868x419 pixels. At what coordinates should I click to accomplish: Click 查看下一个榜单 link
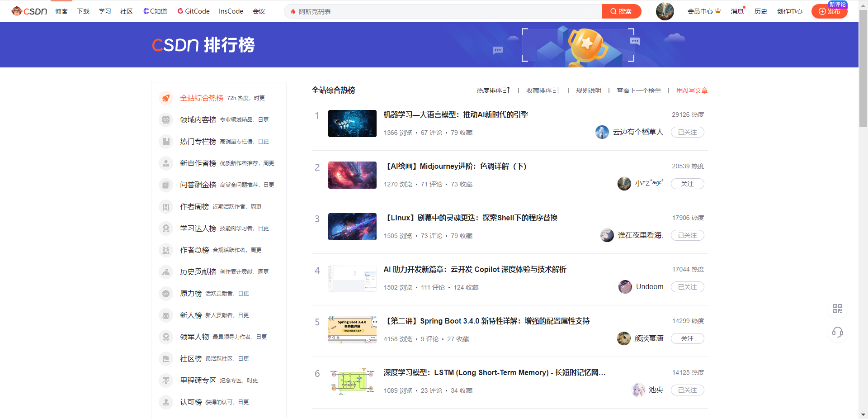[x=639, y=90]
